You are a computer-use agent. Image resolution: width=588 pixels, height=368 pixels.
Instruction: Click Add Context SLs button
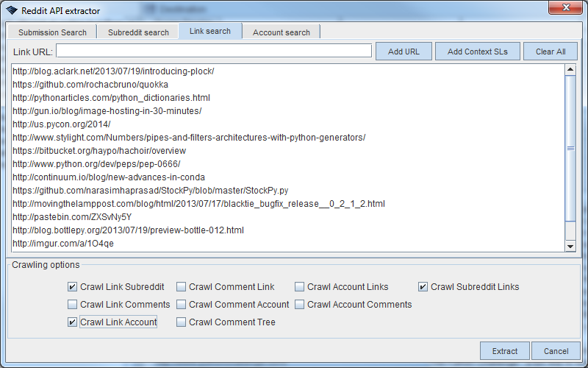[x=478, y=52]
